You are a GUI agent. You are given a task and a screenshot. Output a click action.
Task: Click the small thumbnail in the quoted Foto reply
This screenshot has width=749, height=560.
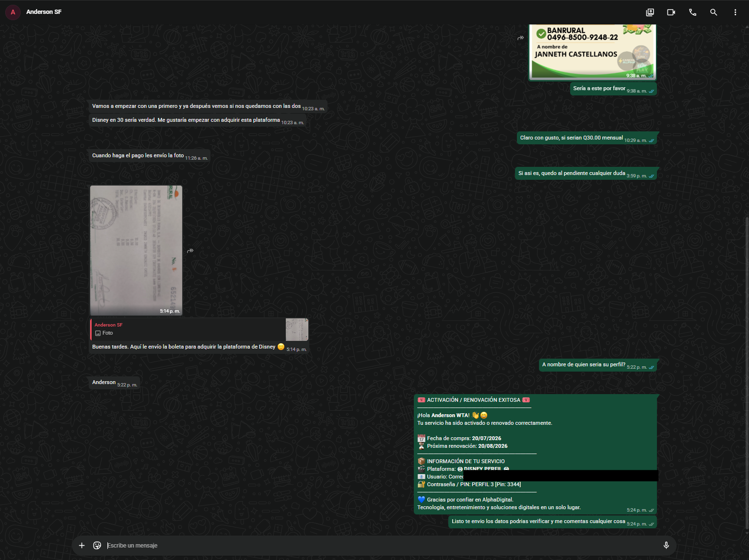(297, 329)
